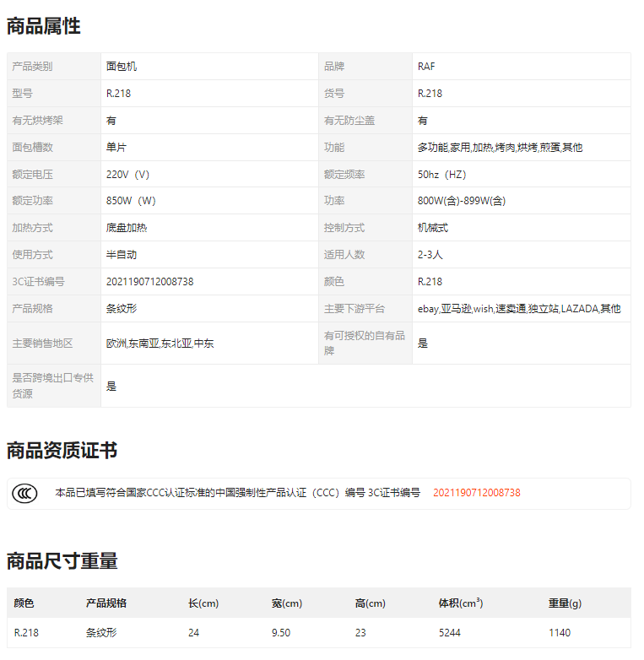Click the 长(cm) column header

pyautogui.click(x=203, y=603)
